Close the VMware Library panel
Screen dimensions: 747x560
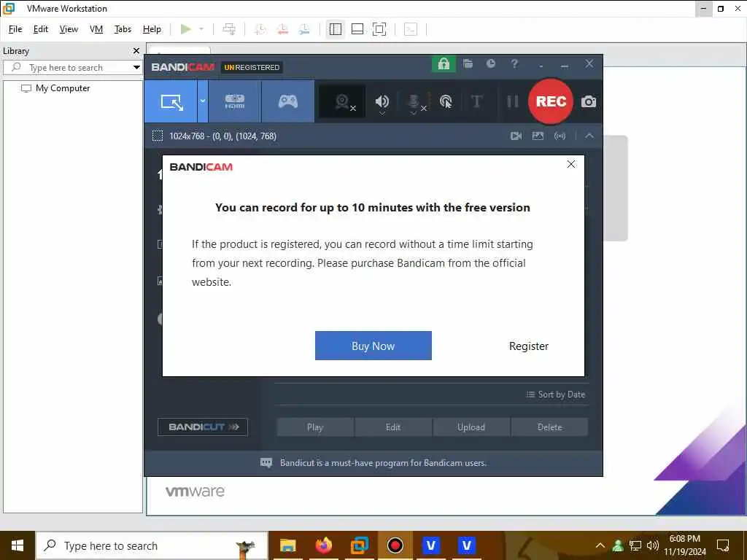coord(136,50)
